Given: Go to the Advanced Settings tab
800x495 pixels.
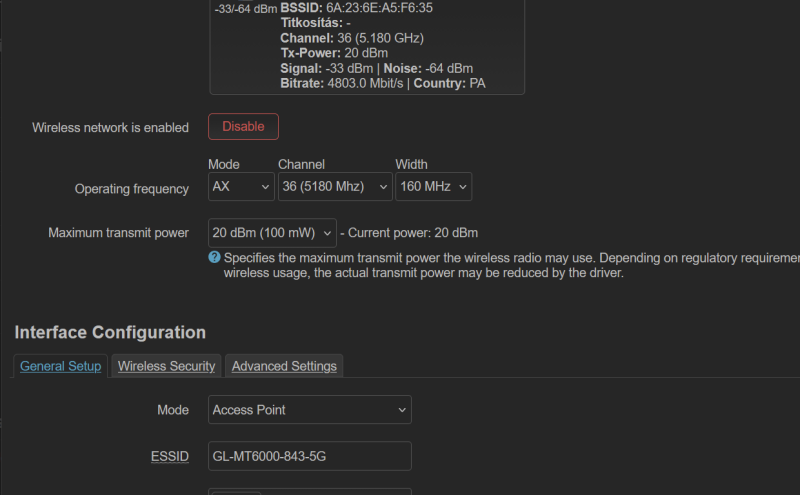Looking at the screenshot, I should 284,366.
